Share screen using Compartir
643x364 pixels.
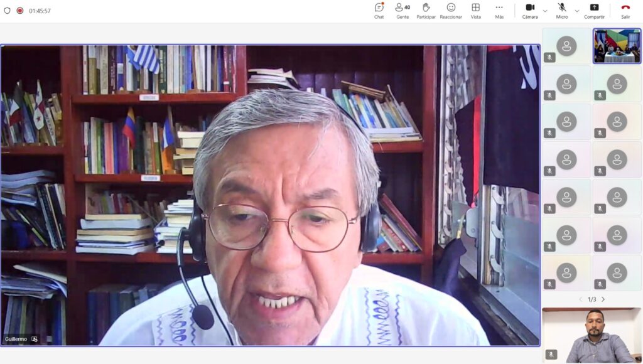[594, 11]
